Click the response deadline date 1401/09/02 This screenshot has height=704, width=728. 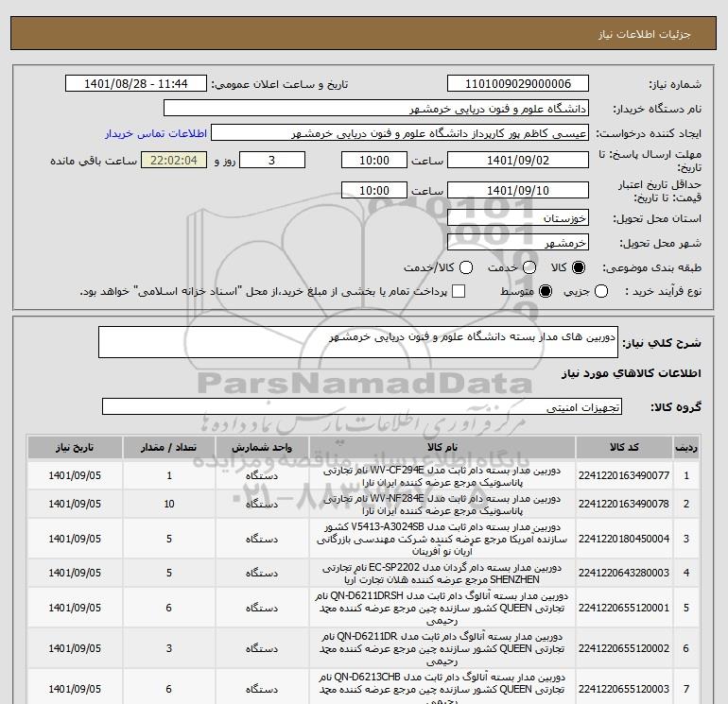pos(518,161)
